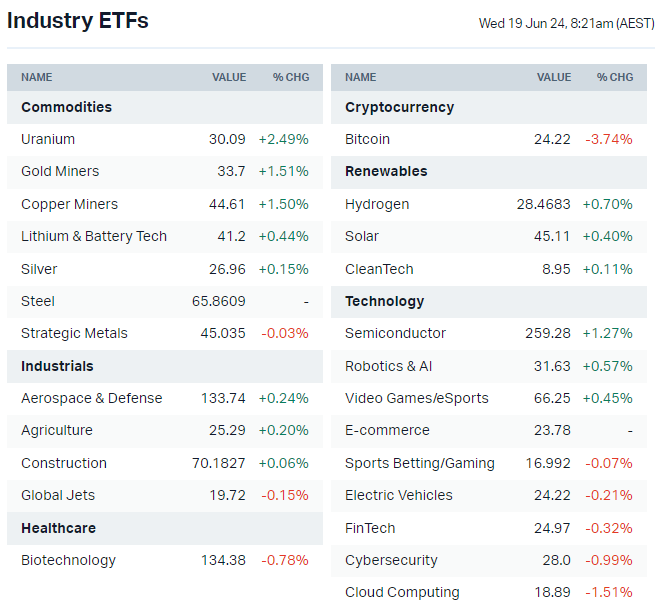Select the Biotechnology ETF link

(x=68, y=560)
